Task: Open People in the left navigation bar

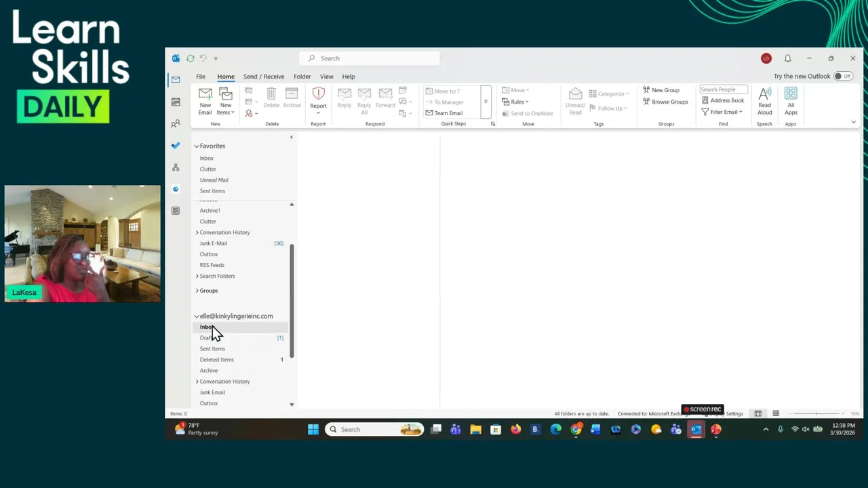Action: click(176, 123)
